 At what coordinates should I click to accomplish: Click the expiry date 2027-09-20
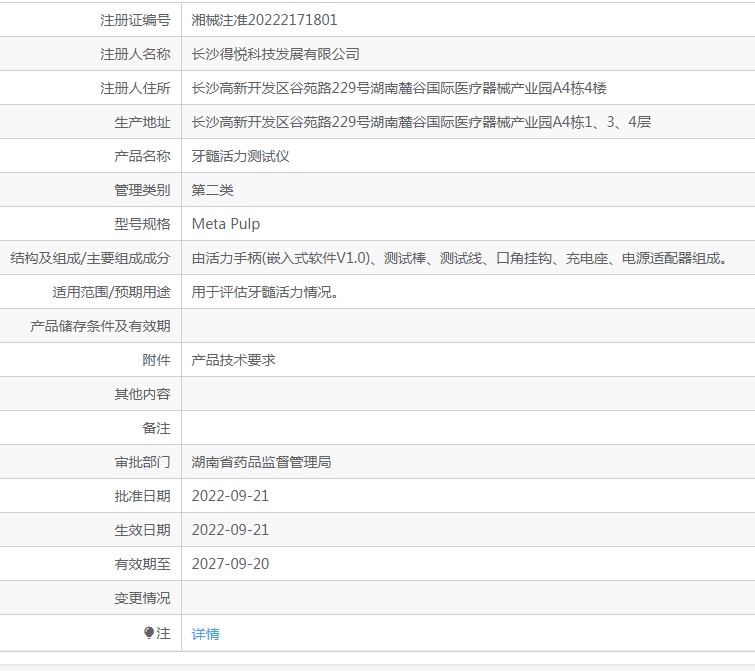point(230,564)
